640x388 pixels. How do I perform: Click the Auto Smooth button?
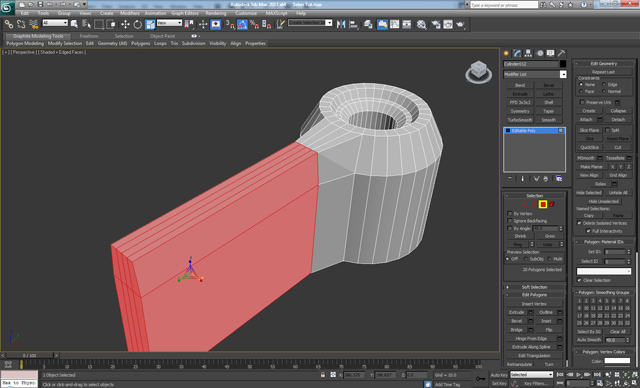coord(589,340)
